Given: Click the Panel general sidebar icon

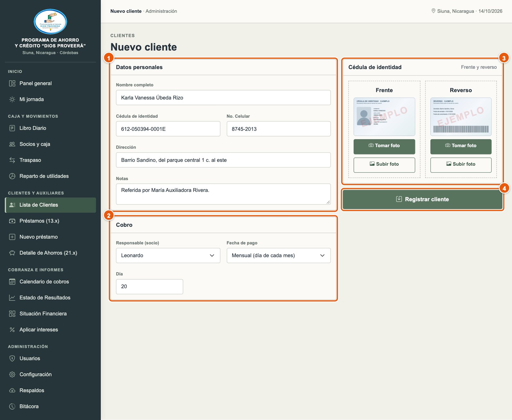Looking at the screenshot, I should [12, 83].
